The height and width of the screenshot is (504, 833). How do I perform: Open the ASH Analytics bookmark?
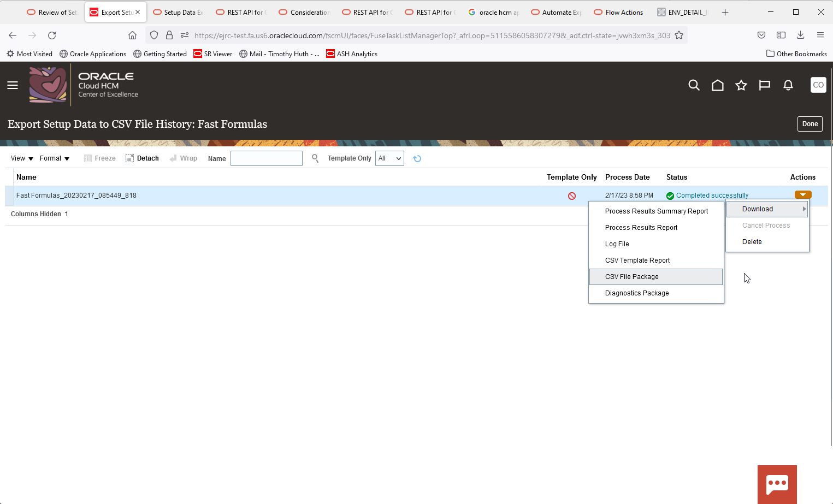(x=352, y=54)
